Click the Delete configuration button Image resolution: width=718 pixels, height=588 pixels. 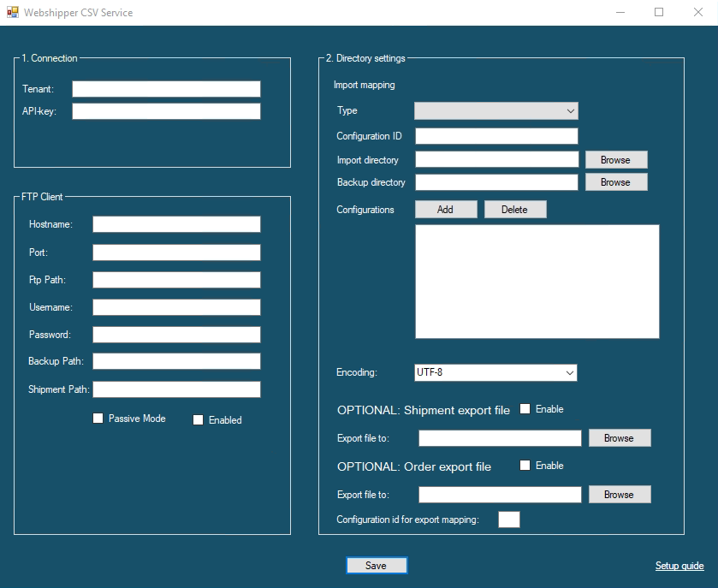(514, 210)
